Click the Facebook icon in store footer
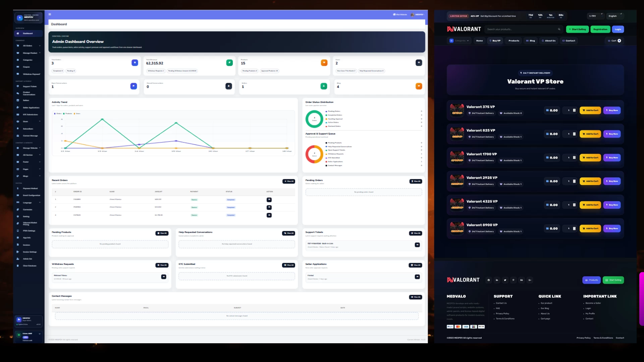 [489, 280]
